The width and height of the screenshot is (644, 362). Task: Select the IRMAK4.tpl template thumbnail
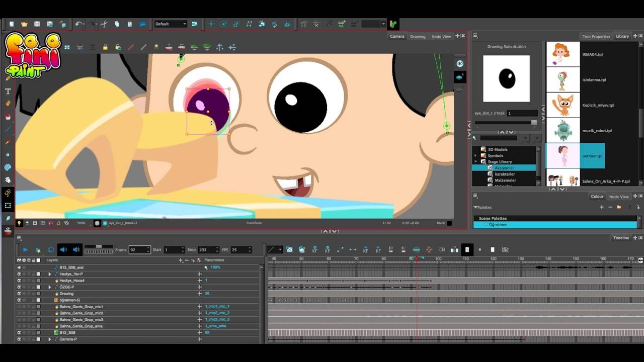[x=563, y=54]
